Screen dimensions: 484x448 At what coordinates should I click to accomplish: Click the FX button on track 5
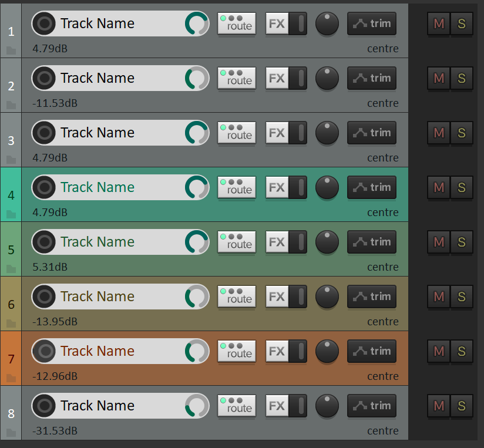point(277,242)
